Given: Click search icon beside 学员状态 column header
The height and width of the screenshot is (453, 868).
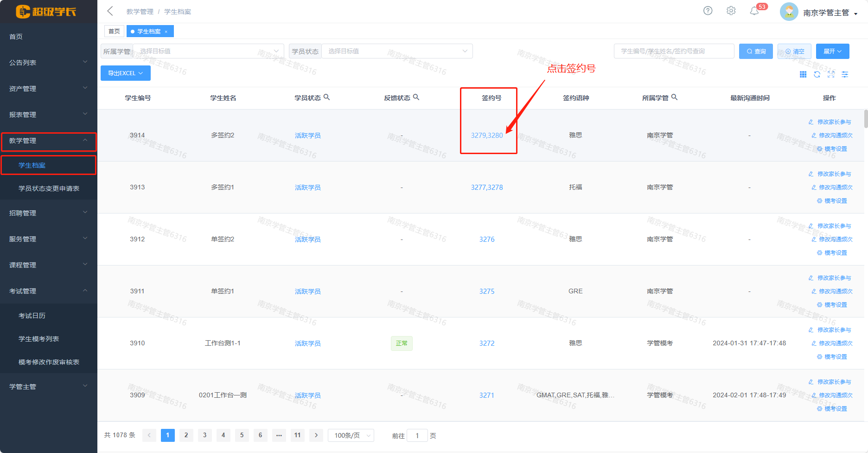Looking at the screenshot, I should pos(326,97).
